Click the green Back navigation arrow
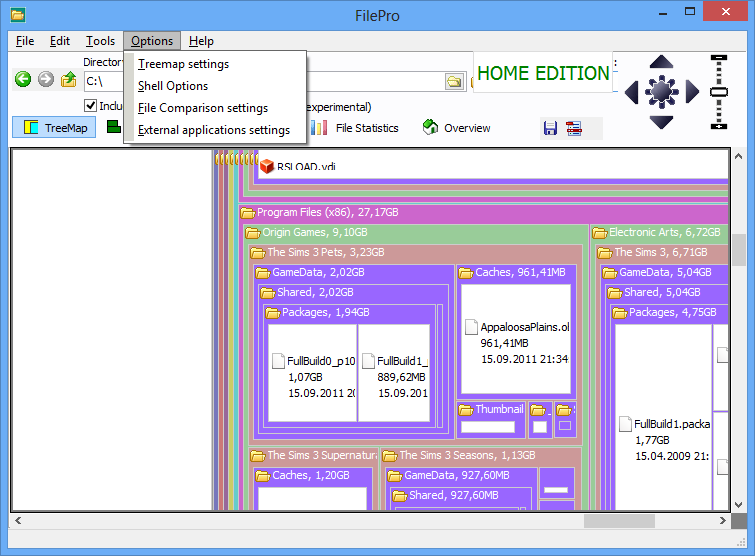The height and width of the screenshot is (556, 755). point(23,79)
